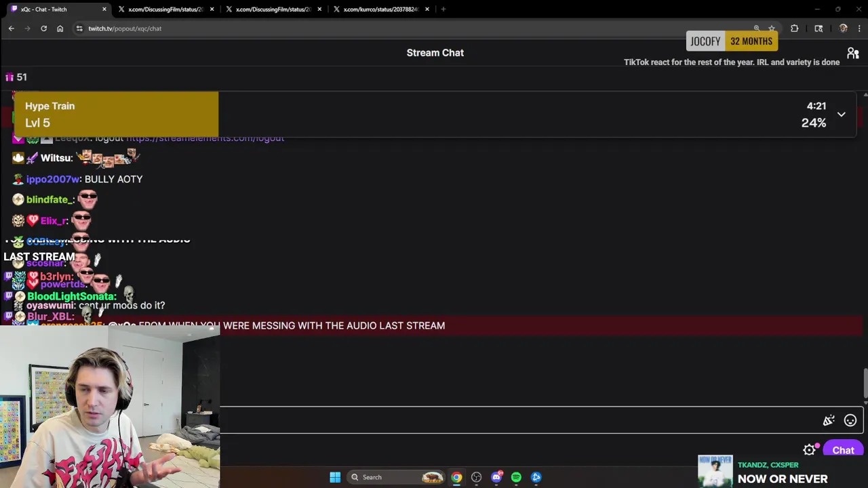This screenshot has height=488, width=868.
Task: Open Discord from the taskbar
Action: 496,477
